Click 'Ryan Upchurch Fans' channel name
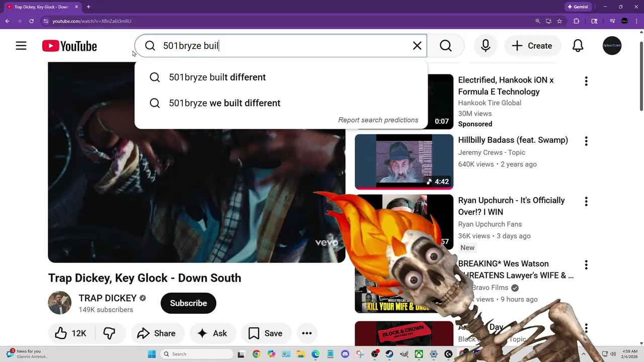The image size is (644, 362). click(x=490, y=224)
